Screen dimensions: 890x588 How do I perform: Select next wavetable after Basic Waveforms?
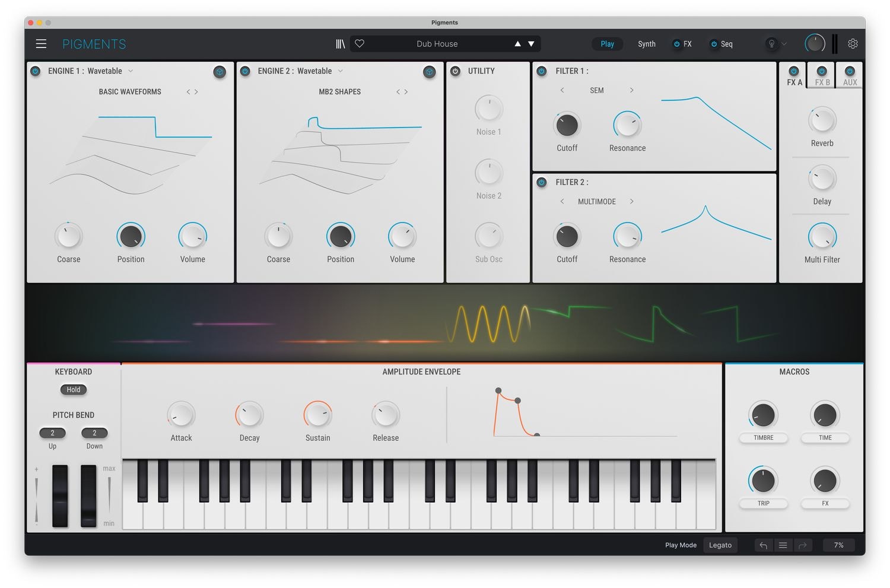(196, 92)
